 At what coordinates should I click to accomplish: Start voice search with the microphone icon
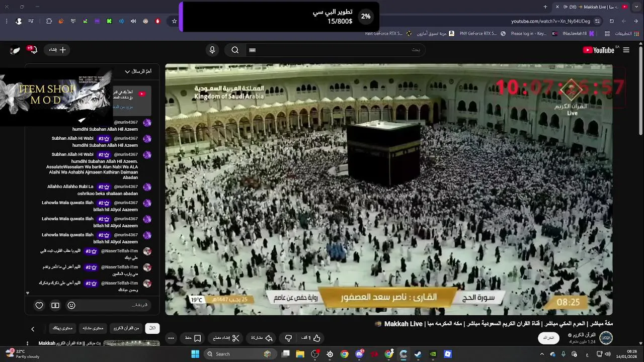(212, 50)
